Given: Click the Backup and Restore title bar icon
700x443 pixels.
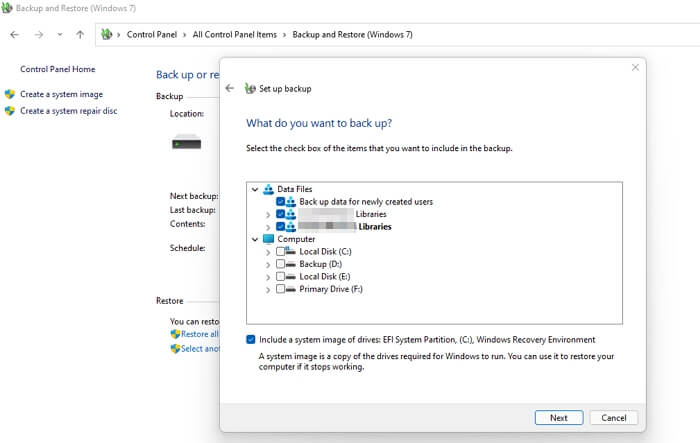Looking at the screenshot, I should [7, 8].
